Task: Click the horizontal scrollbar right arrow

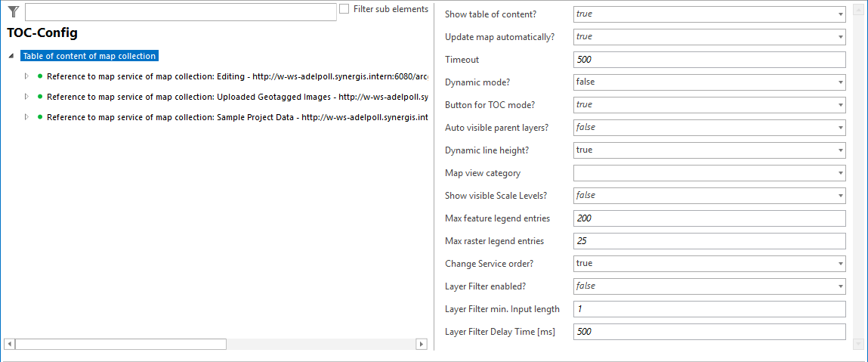Action: pyautogui.click(x=422, y=344)
